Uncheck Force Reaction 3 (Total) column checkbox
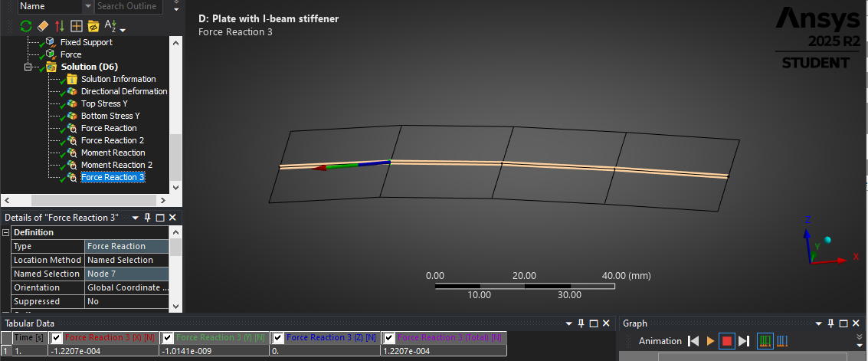868x361 pixels. coord(389,338)
